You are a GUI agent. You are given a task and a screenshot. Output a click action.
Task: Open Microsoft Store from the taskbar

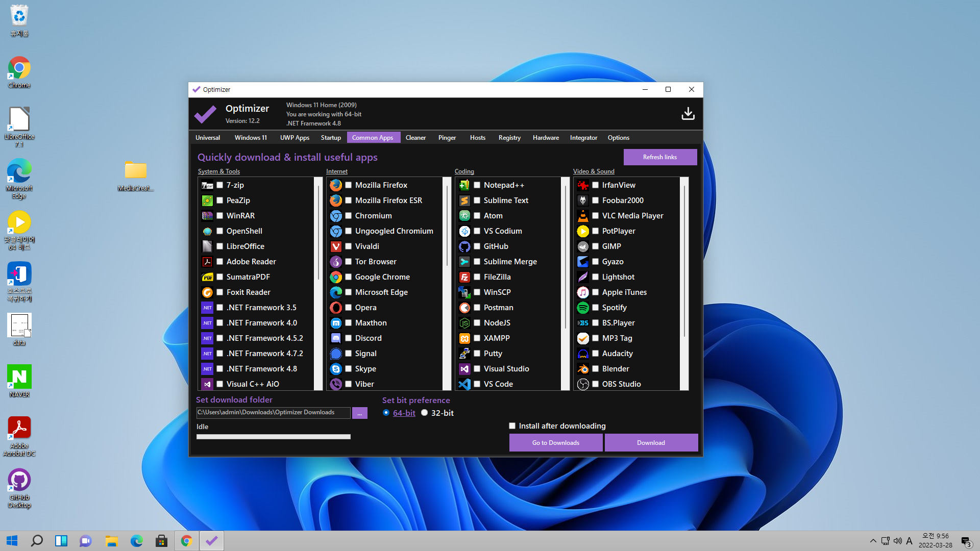(162, 541)
